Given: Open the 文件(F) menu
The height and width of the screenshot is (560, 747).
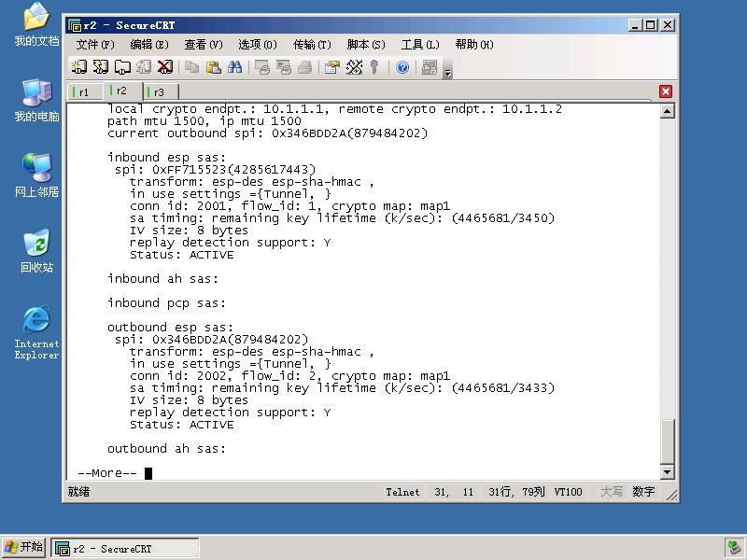Looking at the screenshot, I should tap(95, 45).
